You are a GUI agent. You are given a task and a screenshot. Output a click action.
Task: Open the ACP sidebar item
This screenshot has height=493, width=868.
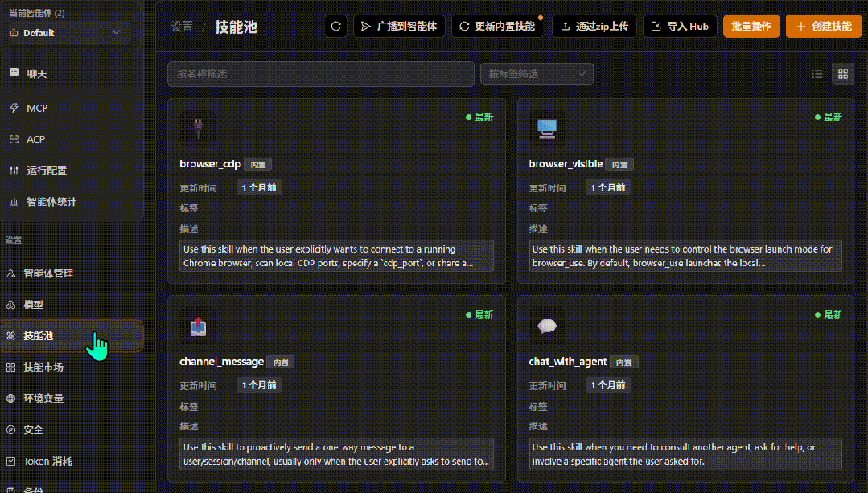point(72,139)
